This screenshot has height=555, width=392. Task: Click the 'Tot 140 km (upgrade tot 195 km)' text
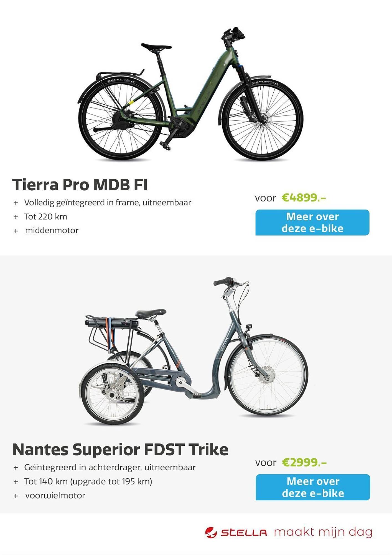point(88,481)
